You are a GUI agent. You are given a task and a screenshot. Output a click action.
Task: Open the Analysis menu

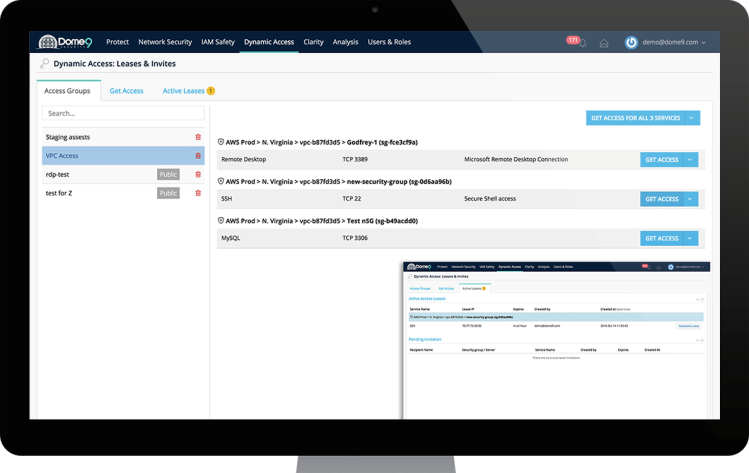(x=345, y=42)
